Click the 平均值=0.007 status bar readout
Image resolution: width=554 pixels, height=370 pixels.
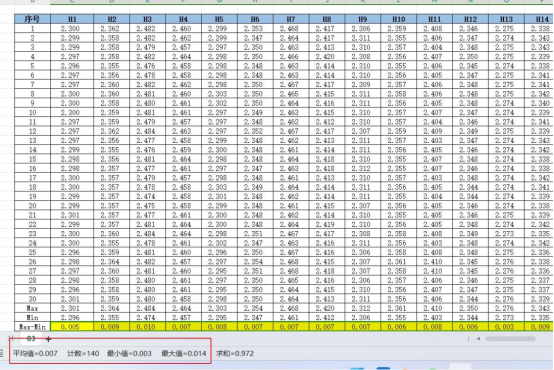pyautogui.click(x=35, y=353)
